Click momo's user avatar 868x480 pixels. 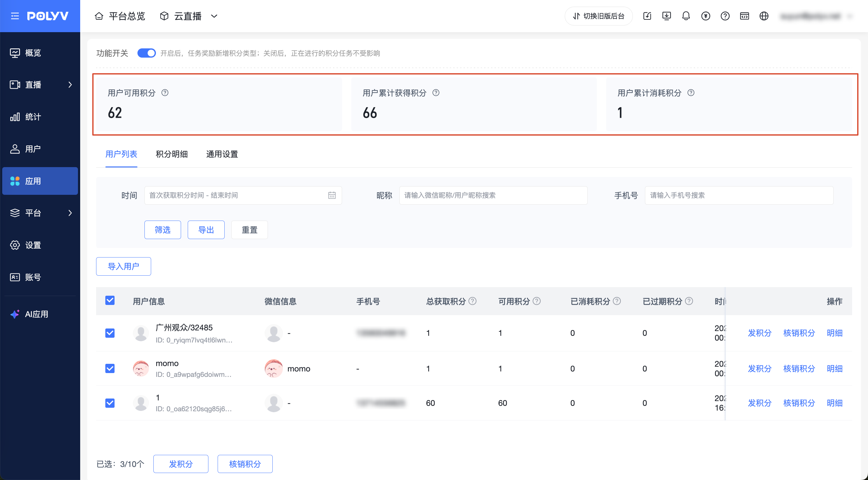(141, 368)
